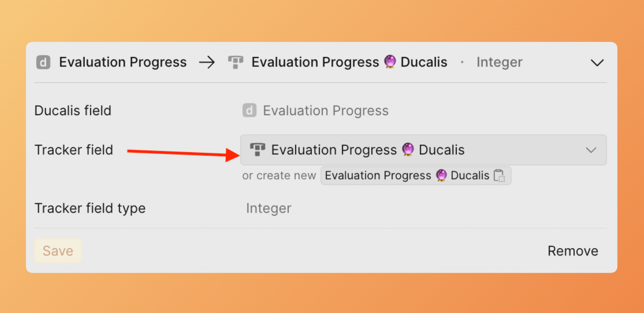Click the crystal ball emoji in the create-new chip
Viewport: 644px width, 313px height.
tap(441, 175)
